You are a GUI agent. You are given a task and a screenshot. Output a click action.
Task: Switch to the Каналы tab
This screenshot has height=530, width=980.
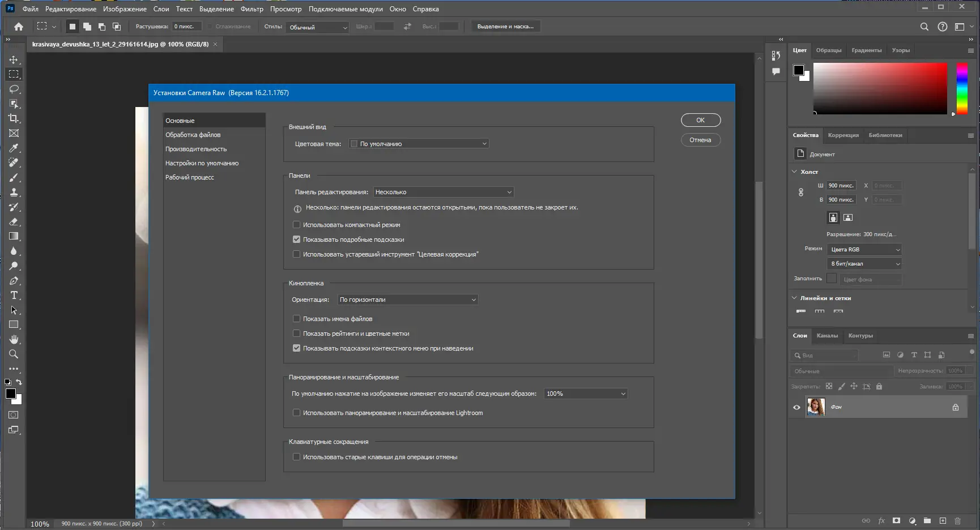coord(827,336)
